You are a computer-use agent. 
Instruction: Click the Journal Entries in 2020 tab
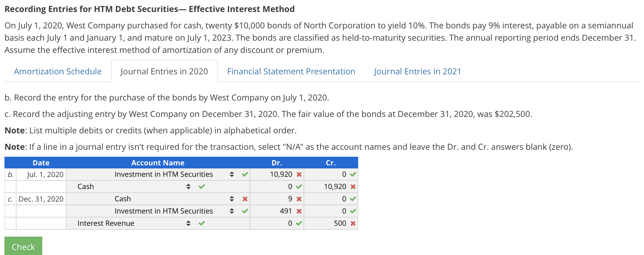click(164, 71)
